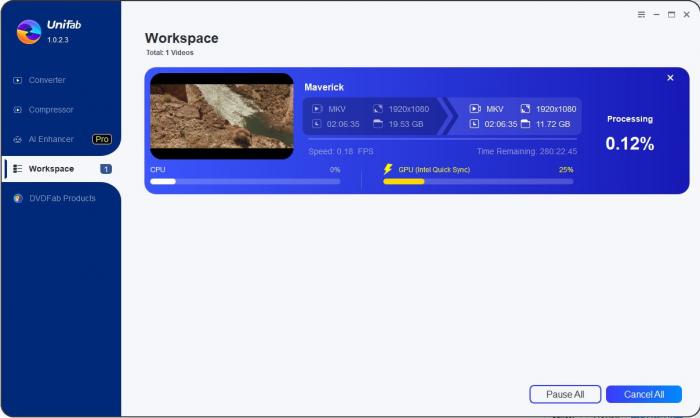Open the hamburger menu in title bar

coord(641,15)
